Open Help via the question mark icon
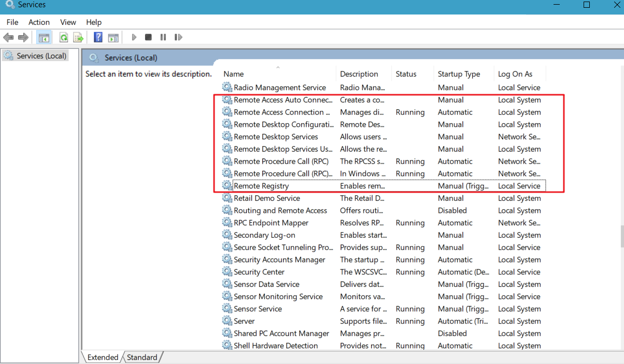 click(x=98, y=37)
